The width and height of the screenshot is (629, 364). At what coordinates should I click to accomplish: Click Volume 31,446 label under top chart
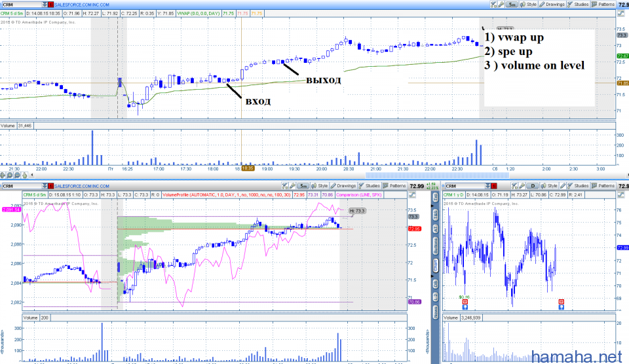(x=16, y=126)
